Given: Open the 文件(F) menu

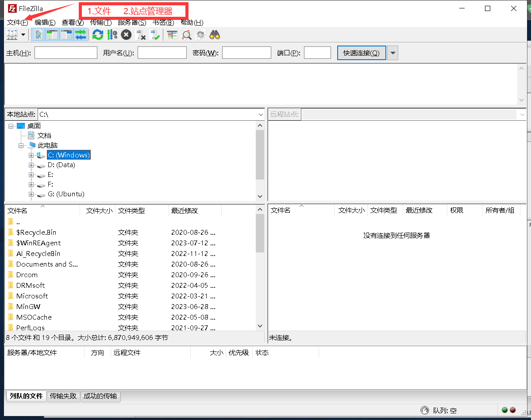Looking at the screenshot, I should click(x=18, y=23).
